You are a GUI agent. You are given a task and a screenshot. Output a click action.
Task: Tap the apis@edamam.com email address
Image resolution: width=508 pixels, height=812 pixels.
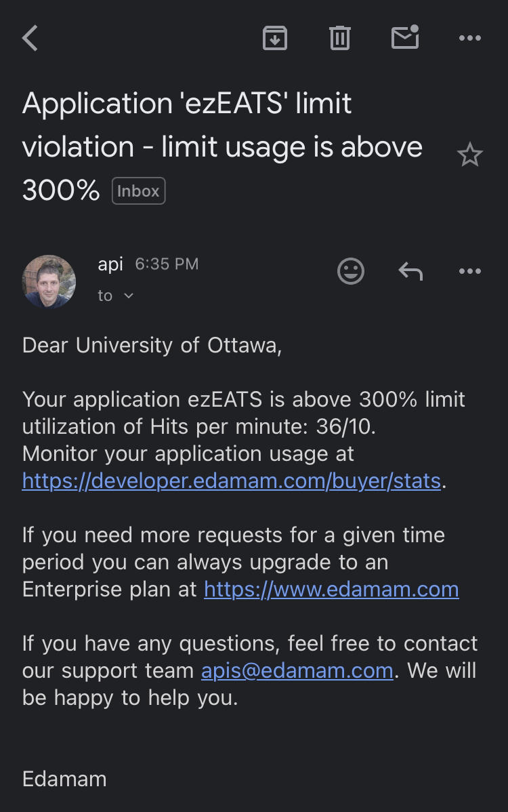(x=297, y=670)
